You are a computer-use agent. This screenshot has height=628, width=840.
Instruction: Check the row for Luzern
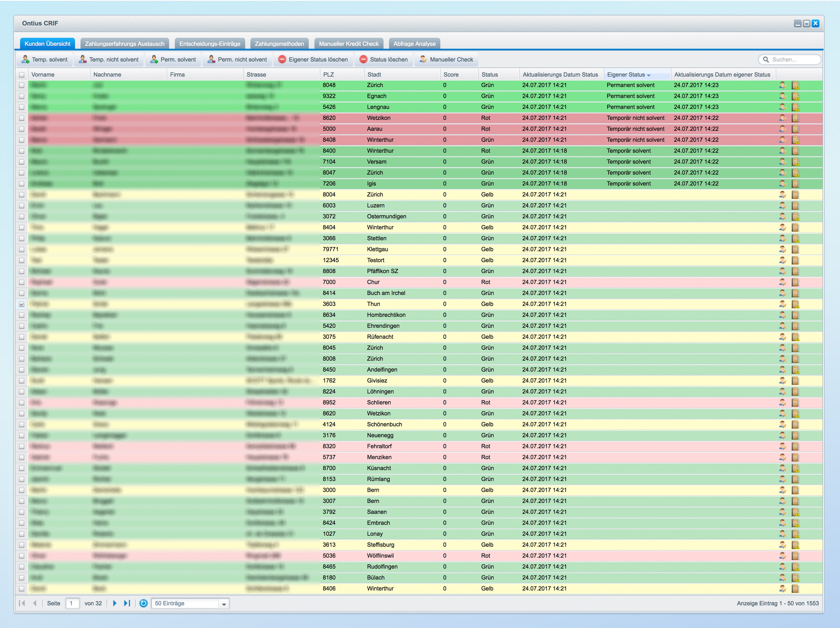[x=22, y=205]
